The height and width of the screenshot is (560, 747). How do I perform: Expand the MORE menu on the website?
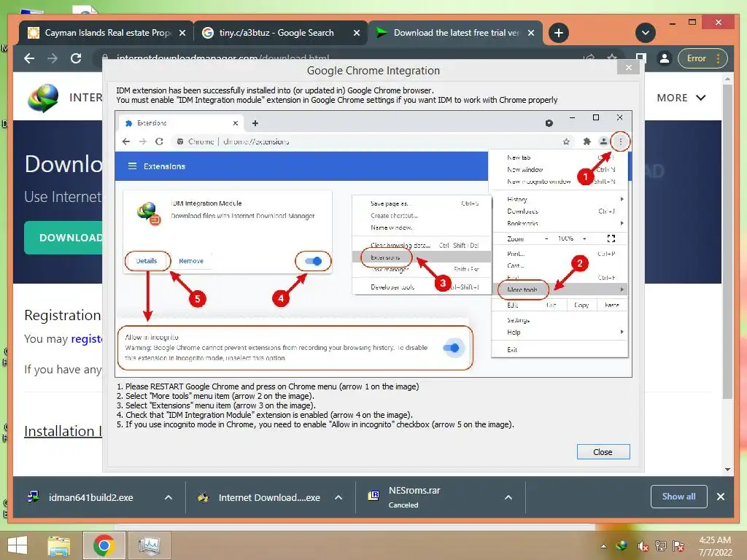(681, 98)
